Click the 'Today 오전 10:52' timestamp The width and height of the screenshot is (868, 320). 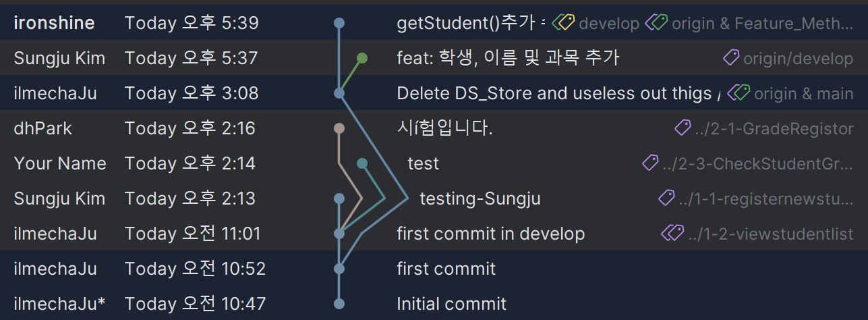(195, 269)
